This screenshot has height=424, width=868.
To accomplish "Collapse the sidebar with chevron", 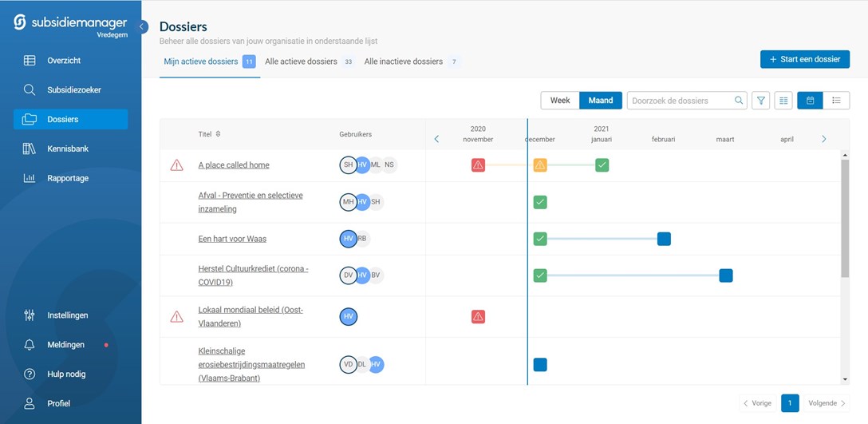I will click(143, 27).
